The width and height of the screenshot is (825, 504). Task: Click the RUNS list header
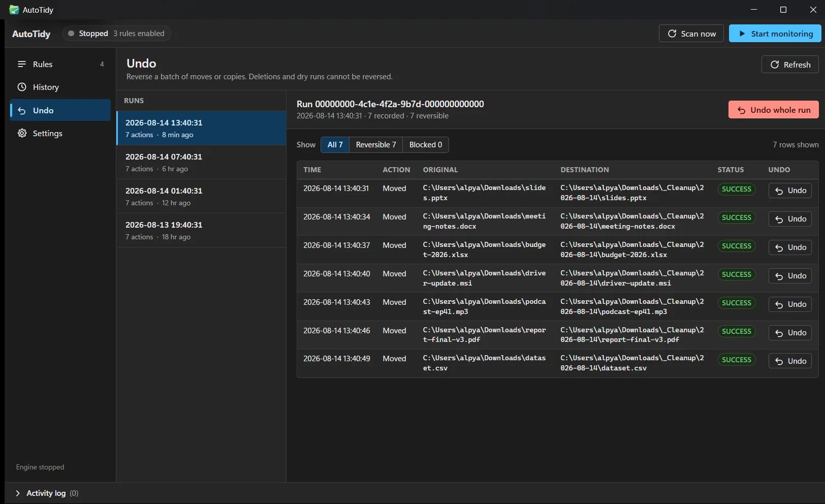[x=134, y=101]
